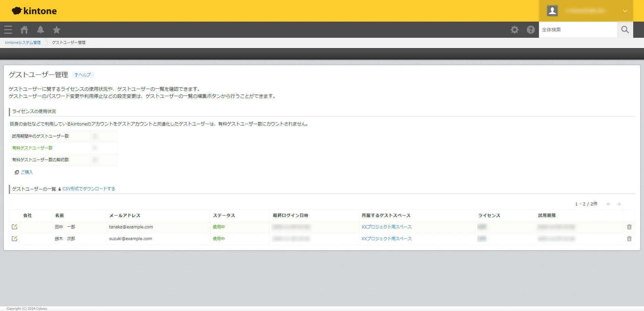Click CSV形式でダウンロードする link
644x311 pixels.
89,189
